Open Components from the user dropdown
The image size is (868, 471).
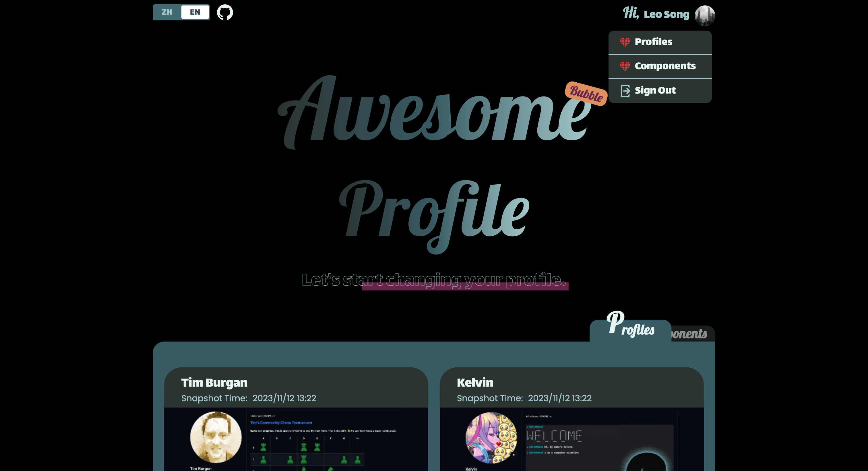tap(665, 66)
